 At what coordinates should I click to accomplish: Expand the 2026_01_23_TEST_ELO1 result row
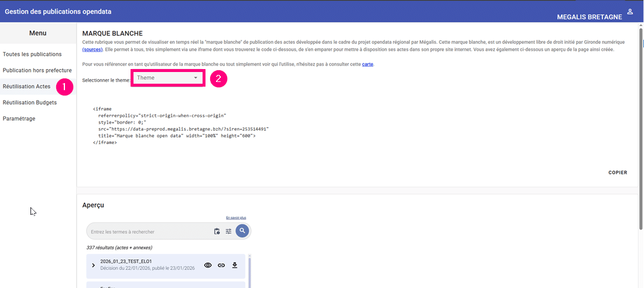pos(94,265)
